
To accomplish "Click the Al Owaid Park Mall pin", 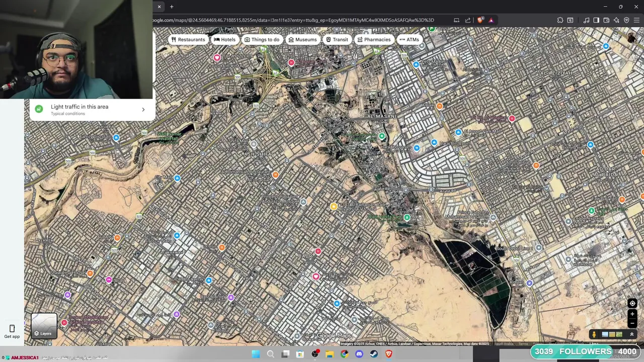I will click(x=458, y=132).
